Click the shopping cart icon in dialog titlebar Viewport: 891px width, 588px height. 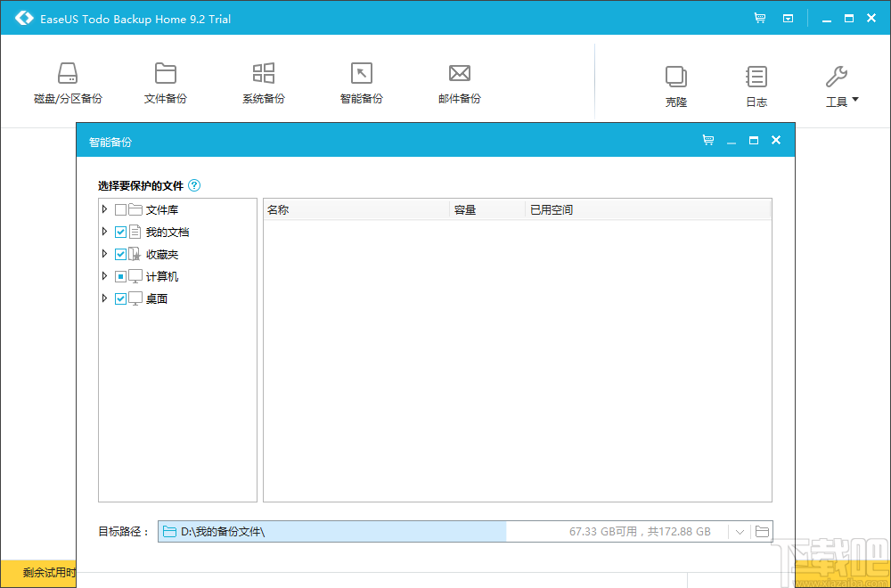tap(708, 140)
